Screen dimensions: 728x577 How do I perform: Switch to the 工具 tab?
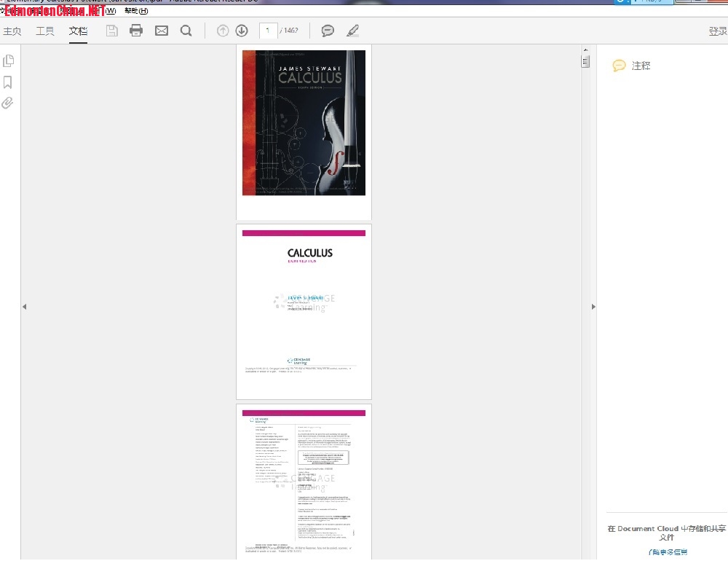point(45,31)
